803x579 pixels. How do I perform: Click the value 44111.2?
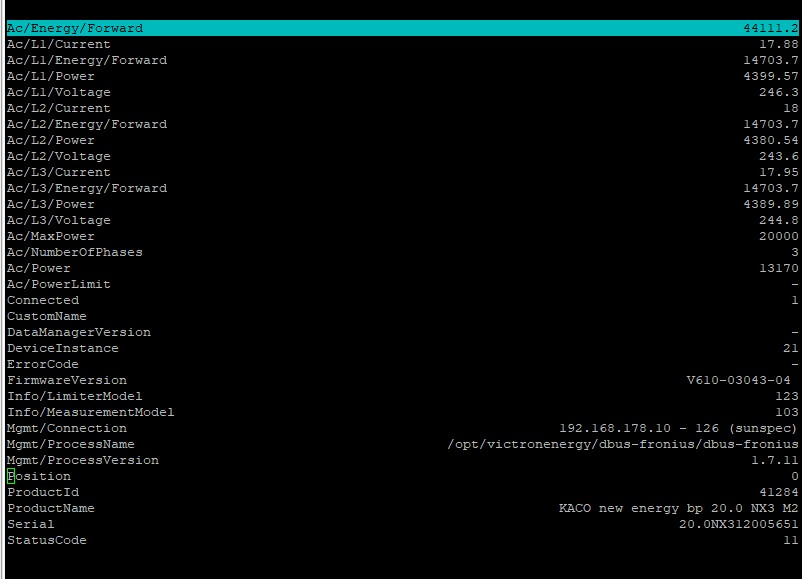[x=771, y=28]
